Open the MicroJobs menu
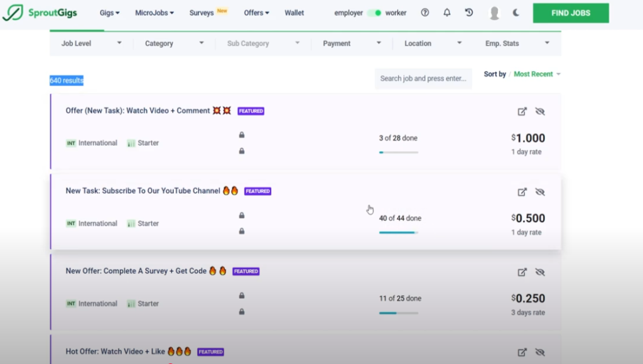This screenshot has height=364, width=643. [x=154, y=13]
